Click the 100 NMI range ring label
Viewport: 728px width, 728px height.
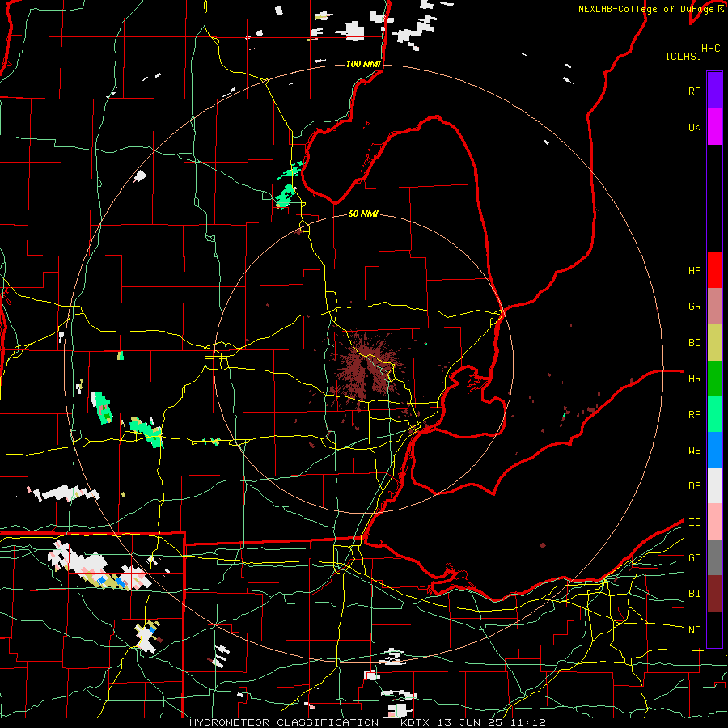click(x=363, y=64)
